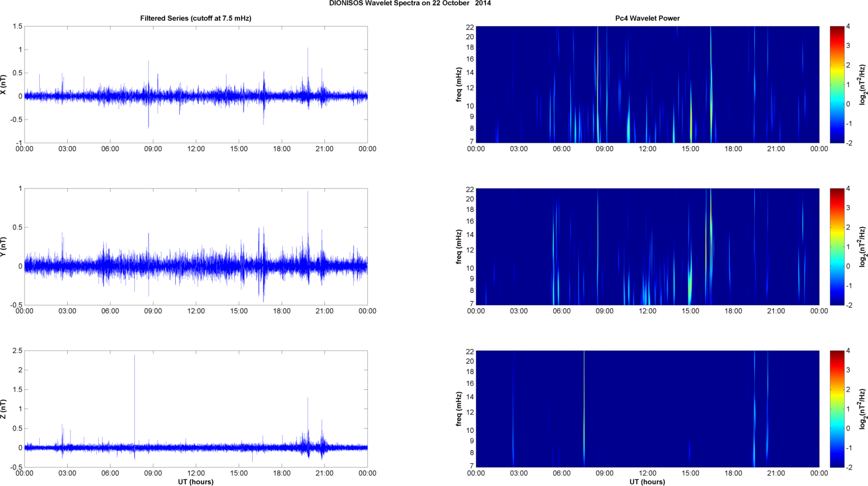Click the bright streak near 07:30 in bottom spectrogram
Image resolution: width=868 pixels, height=486 pixels.
pyautogui.click(x=584, y=409)
